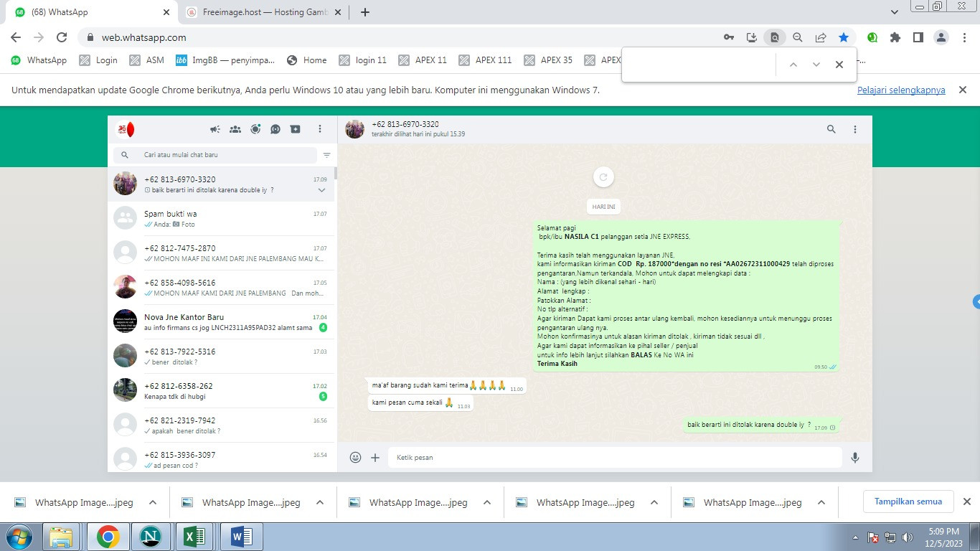Search within the open chat using magnifier icon

[831, 130]
